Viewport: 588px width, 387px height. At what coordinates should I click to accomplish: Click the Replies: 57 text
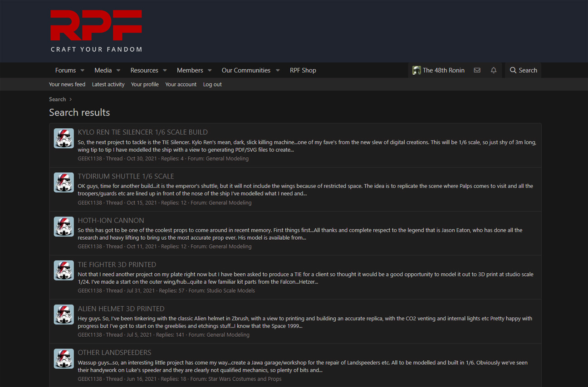click(171, 290)
